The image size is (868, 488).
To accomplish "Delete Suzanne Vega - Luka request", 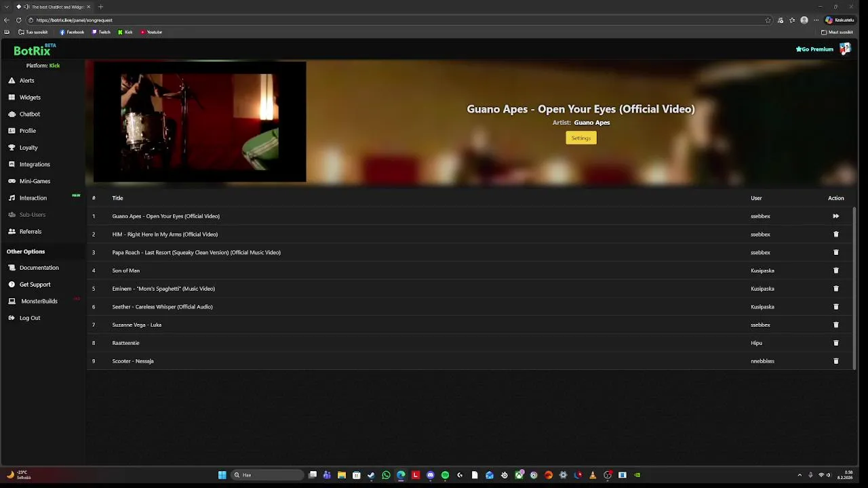I will (x=835, y=325).
